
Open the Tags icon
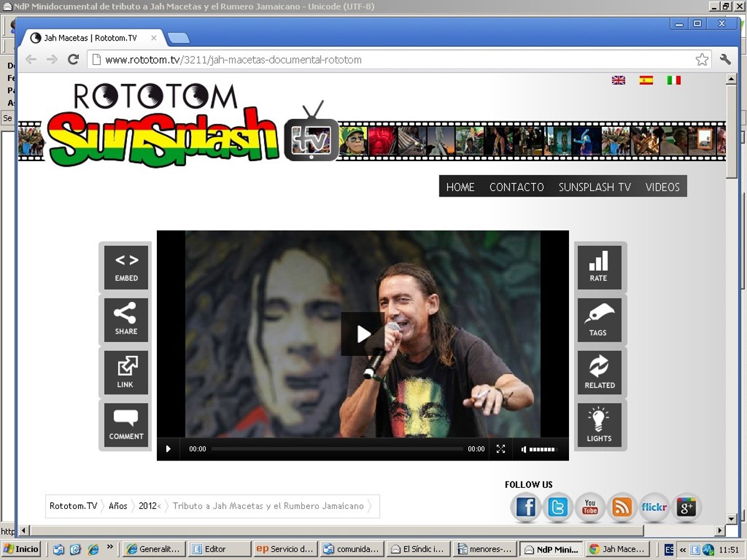pos(599,320)
